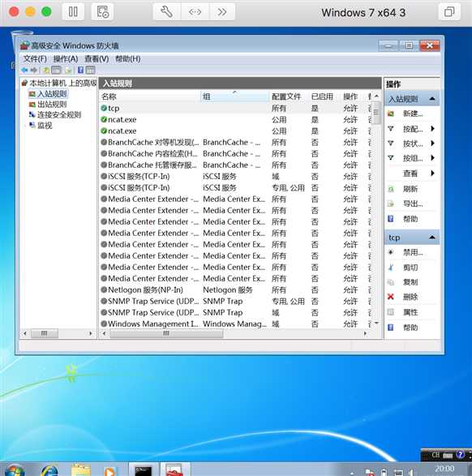Click the disable rule icon
472x476 pixels.
391,252
